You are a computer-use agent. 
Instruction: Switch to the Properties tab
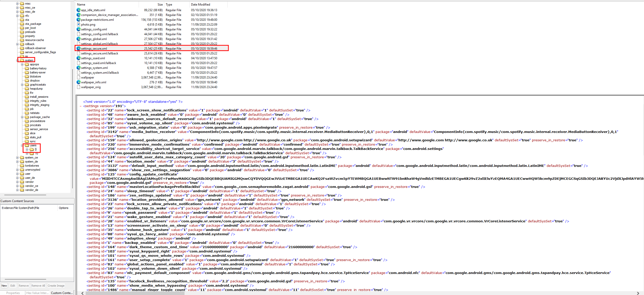click(13, 293)
